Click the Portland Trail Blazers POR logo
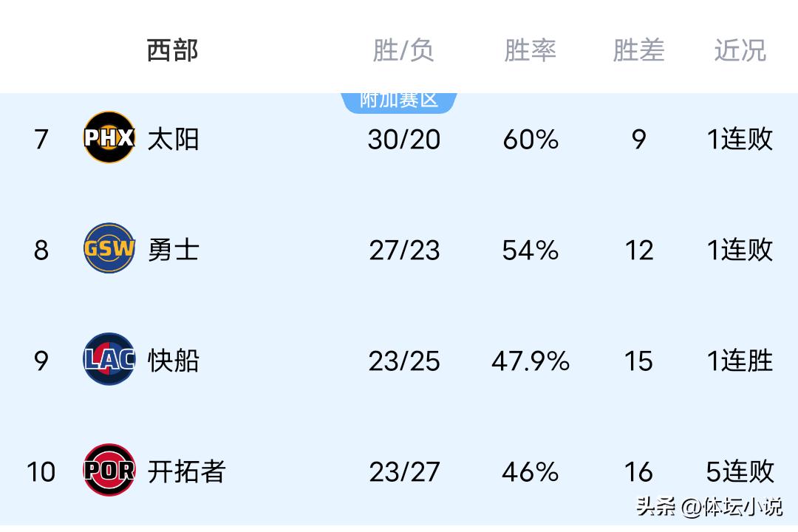This screenshot has height=532, width=798. pyautogui.click(x=109, y=470)
